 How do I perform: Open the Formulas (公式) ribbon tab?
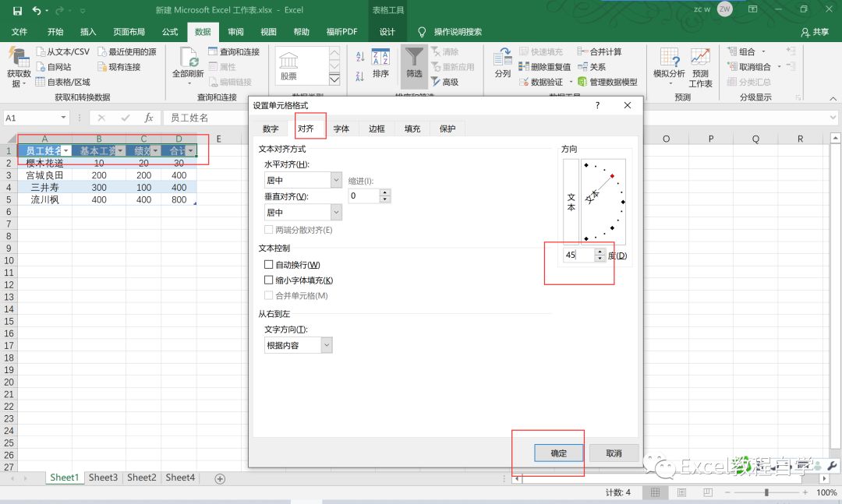click(x=170, y=32)
